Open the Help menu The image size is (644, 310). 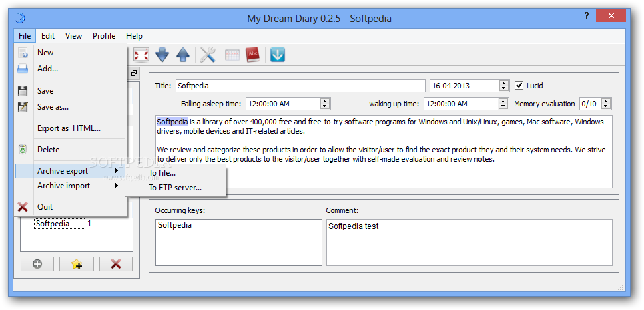click(134, 36)
